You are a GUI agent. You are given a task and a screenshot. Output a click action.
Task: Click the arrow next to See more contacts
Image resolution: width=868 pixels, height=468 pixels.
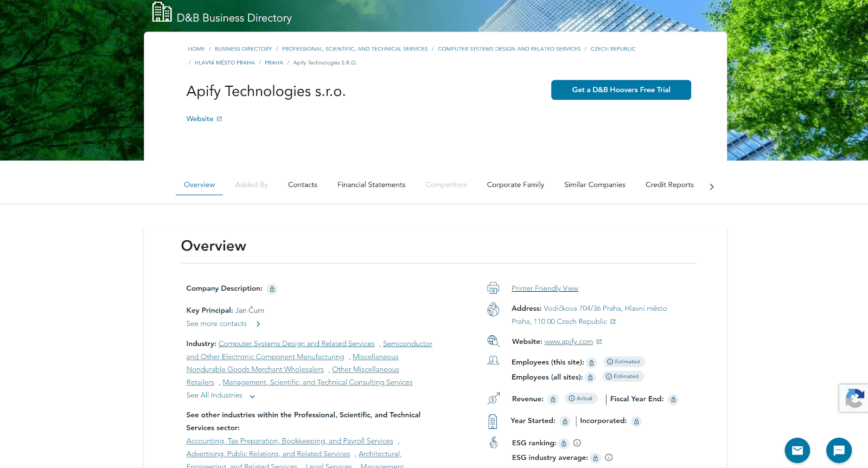(x=258, y=324)
